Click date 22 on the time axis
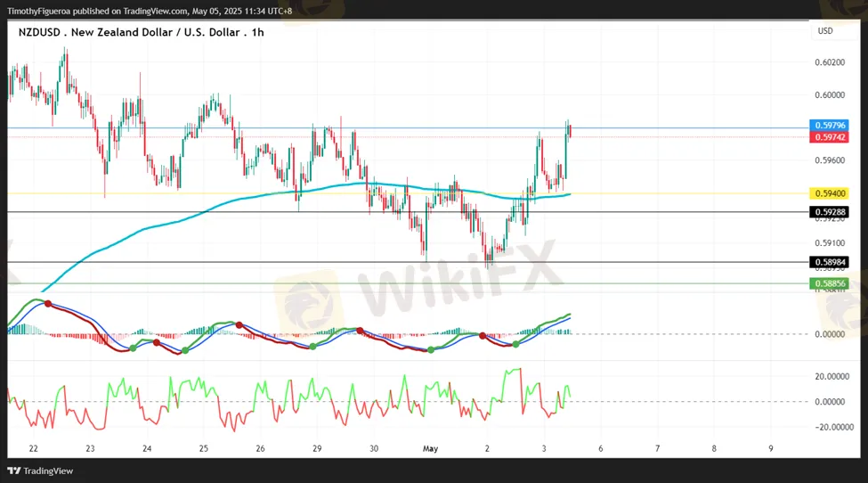Image resolution: width=868 pixels, height=483 pixels. tap(33, 448)
